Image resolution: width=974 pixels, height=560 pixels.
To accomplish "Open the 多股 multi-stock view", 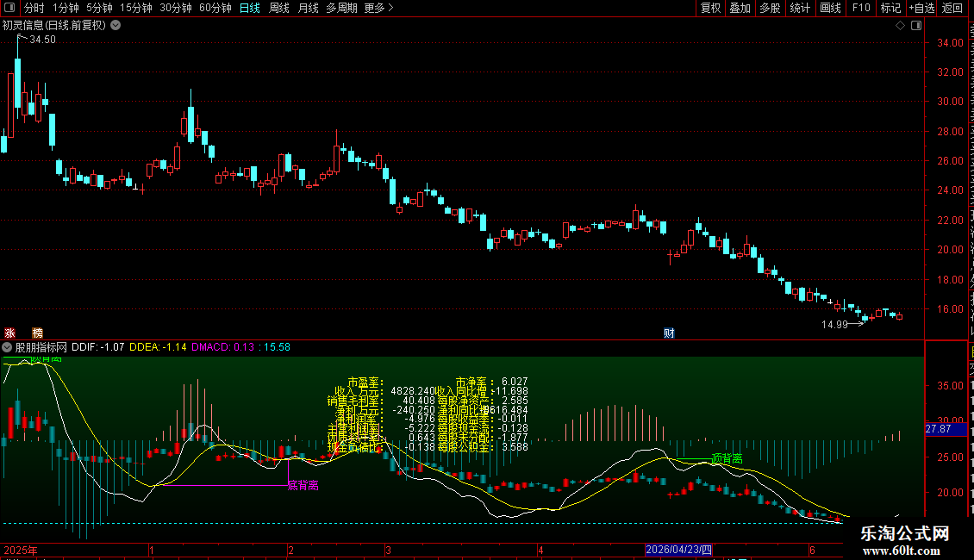I will pyautogui.click(x=771, y=8).
